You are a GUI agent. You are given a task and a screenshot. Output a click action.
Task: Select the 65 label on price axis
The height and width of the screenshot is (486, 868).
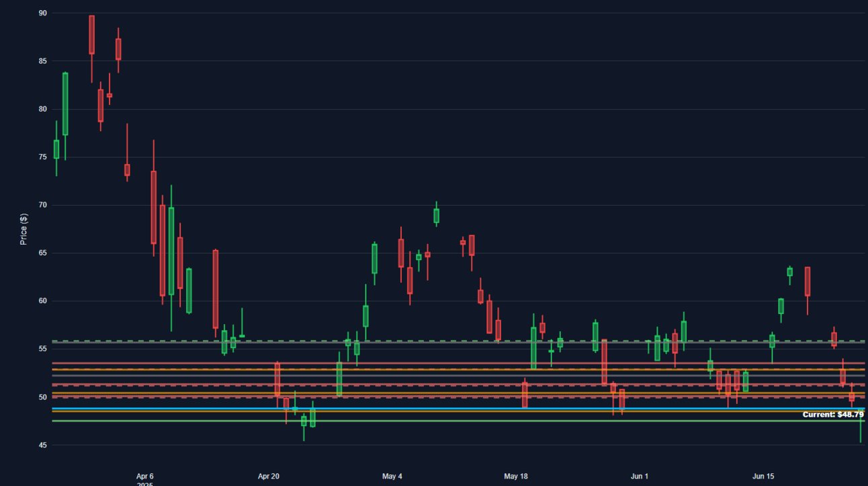click(43, 253)
